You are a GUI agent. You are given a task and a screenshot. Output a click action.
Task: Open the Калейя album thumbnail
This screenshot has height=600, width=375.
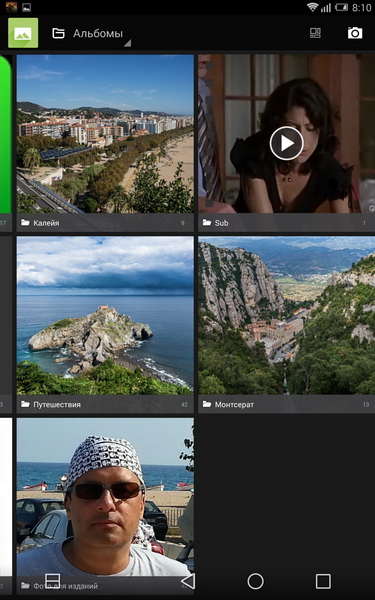[105, 134]
